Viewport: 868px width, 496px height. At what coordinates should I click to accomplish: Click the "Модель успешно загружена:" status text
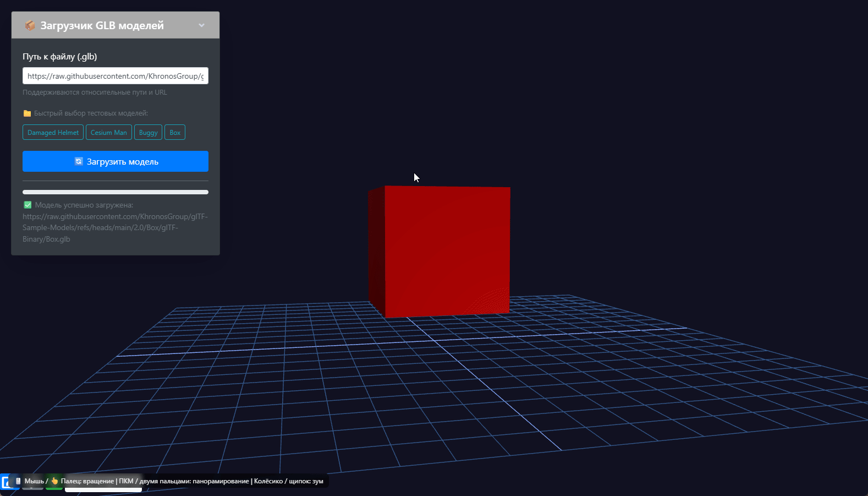84,205
